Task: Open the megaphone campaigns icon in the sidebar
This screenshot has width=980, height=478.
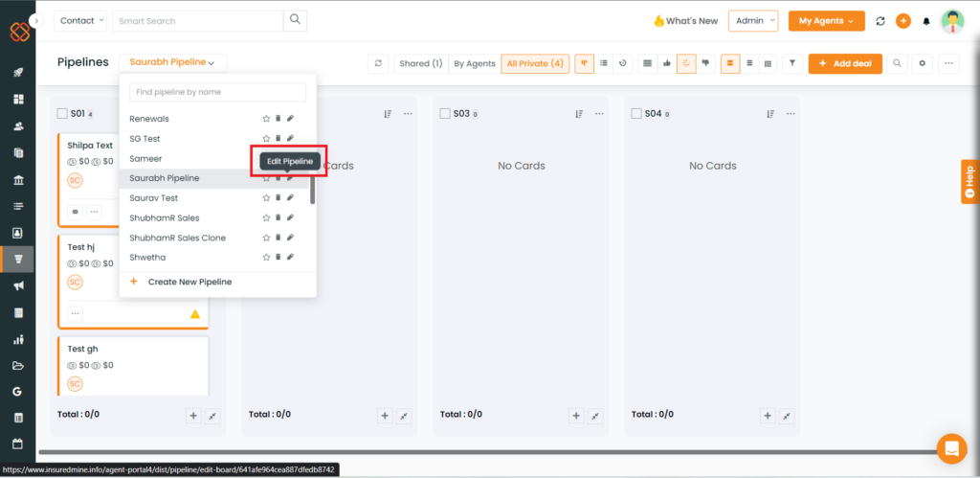Action: [18, 285]
